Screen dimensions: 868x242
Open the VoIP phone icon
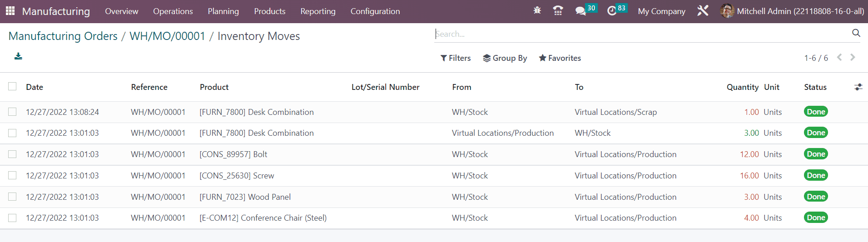[x=558, y=10]
